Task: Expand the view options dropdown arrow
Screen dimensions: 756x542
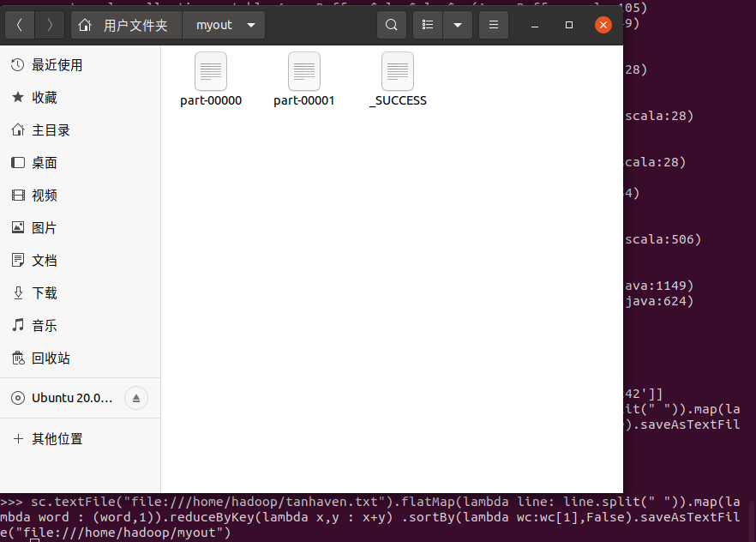Action: tap(458, 25)
